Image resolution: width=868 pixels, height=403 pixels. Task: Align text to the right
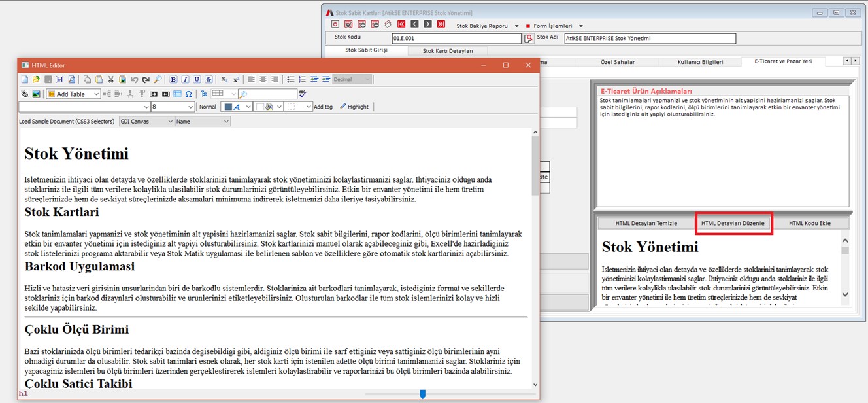[275, 79]
